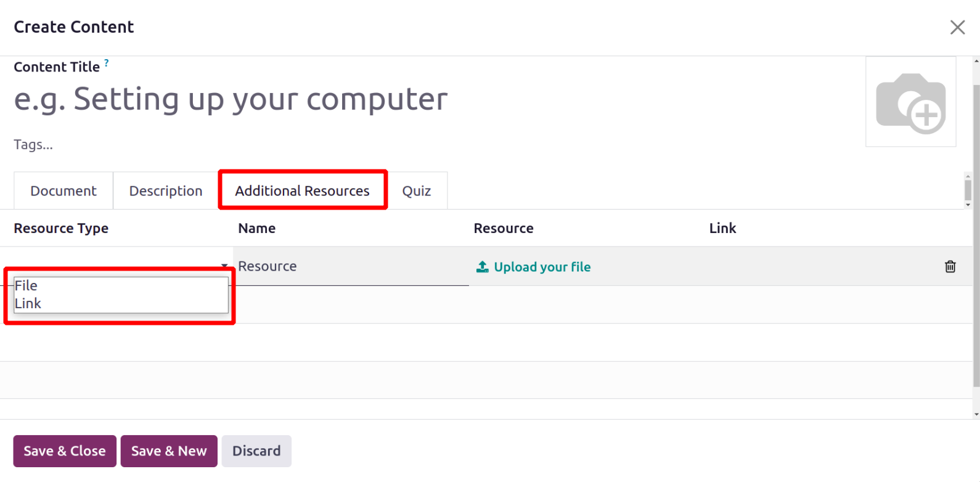Sort by the Resource Type column header

pyautogui.click(x=61, y=228)
